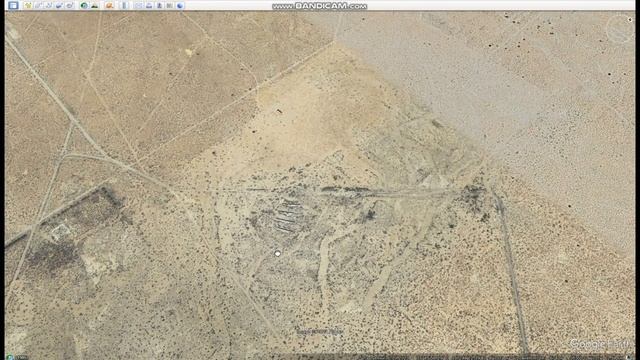Open the ruler measurement tool
Screen dimensions: 640x360
124,5
